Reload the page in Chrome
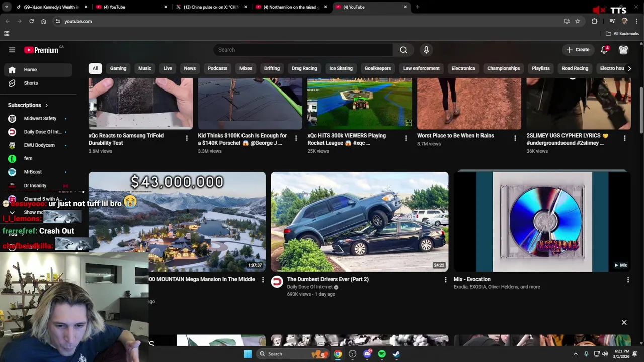Image resolution: width=644 pixels, height=362 pixels. [x=31, y=21]
